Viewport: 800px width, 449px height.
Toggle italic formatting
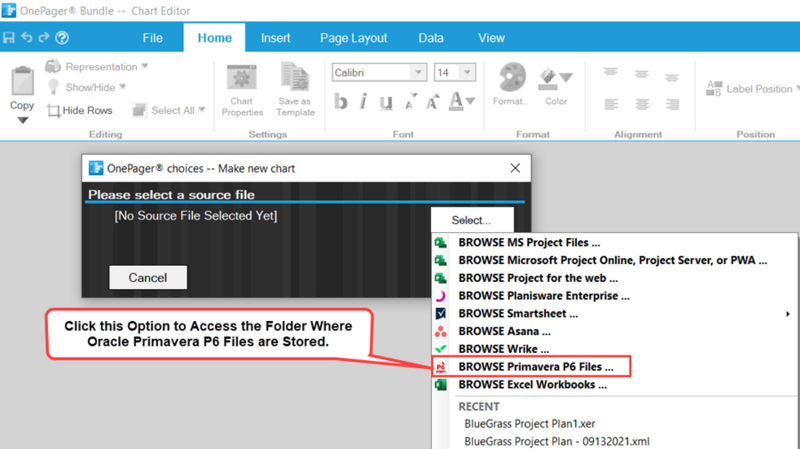tap(363, 102)
